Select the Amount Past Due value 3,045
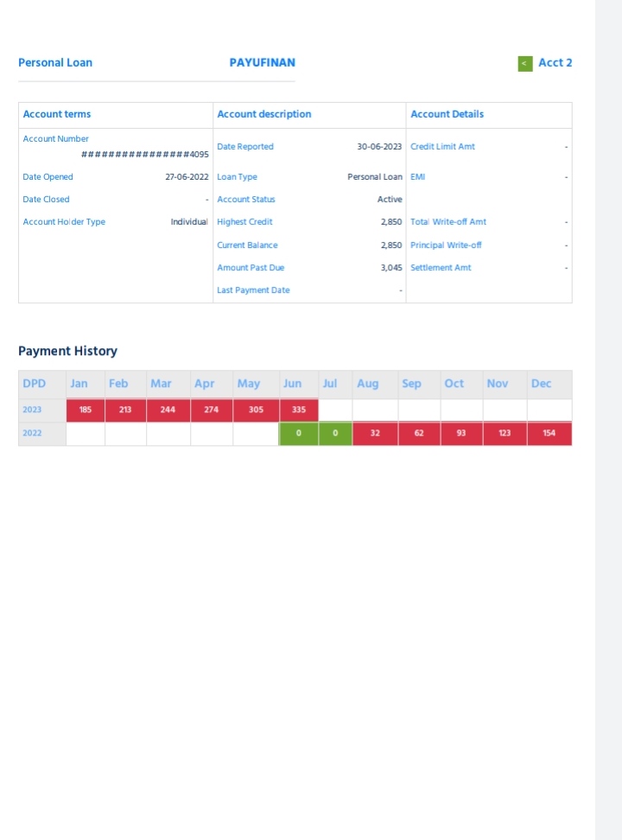This screenshot has height=840, width=622. point(390,268)
